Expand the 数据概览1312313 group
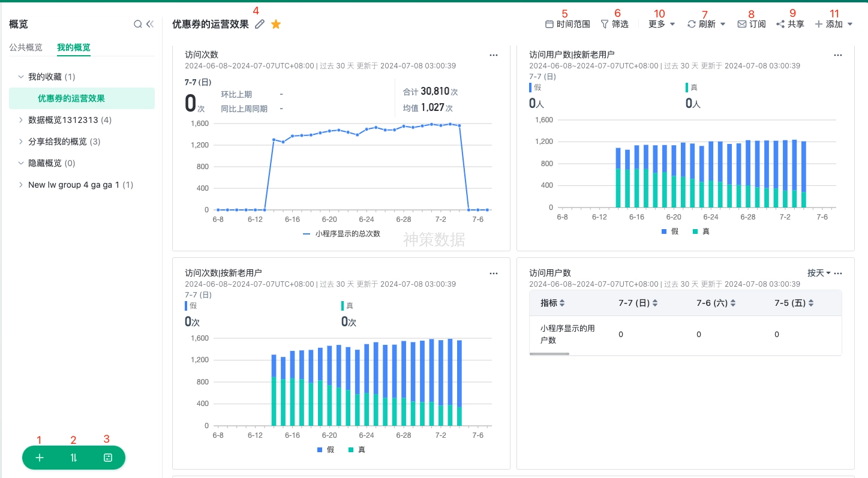868x478 pixels. click(21, 120)
